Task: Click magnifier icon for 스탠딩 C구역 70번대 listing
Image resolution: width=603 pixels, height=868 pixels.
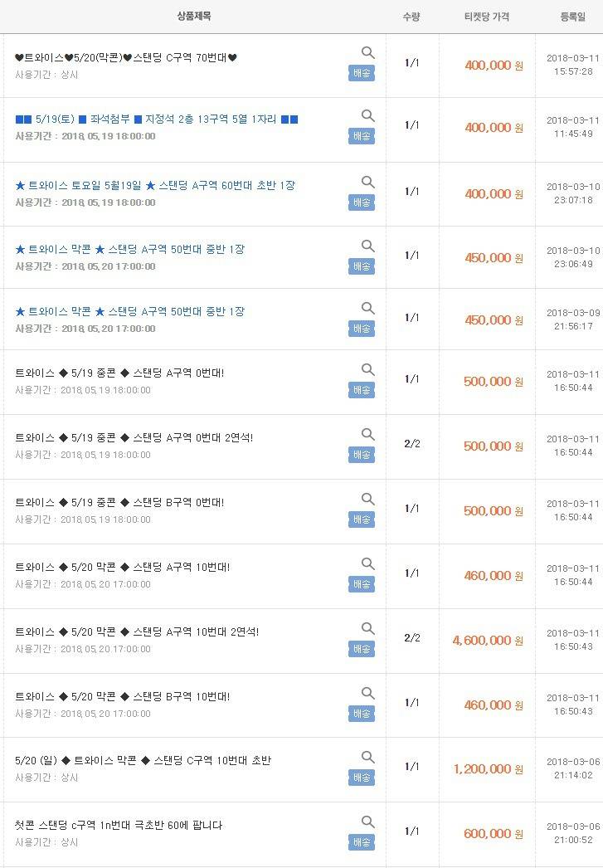Action: click(368, 52)
